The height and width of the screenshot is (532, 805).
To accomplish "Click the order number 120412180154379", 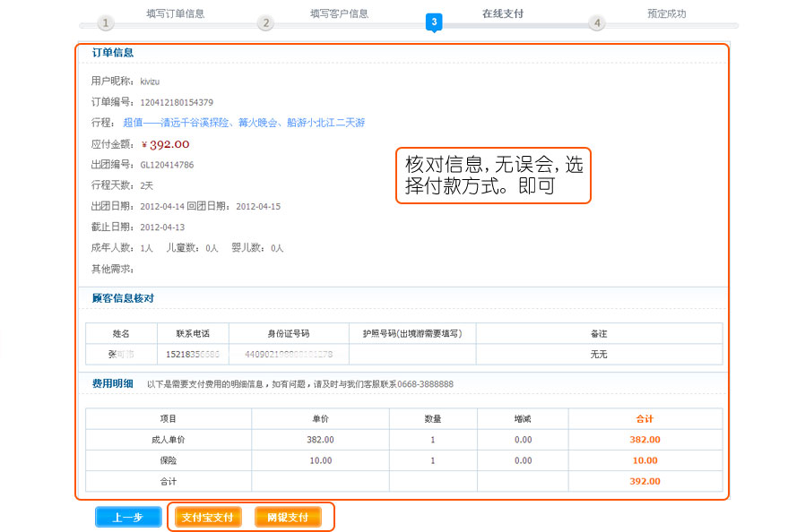I will (x=177, y=102).
